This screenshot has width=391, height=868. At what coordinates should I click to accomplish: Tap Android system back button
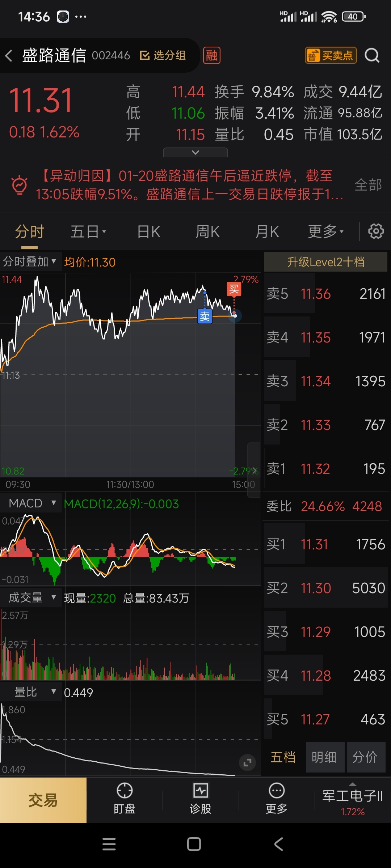pos(278,844)
